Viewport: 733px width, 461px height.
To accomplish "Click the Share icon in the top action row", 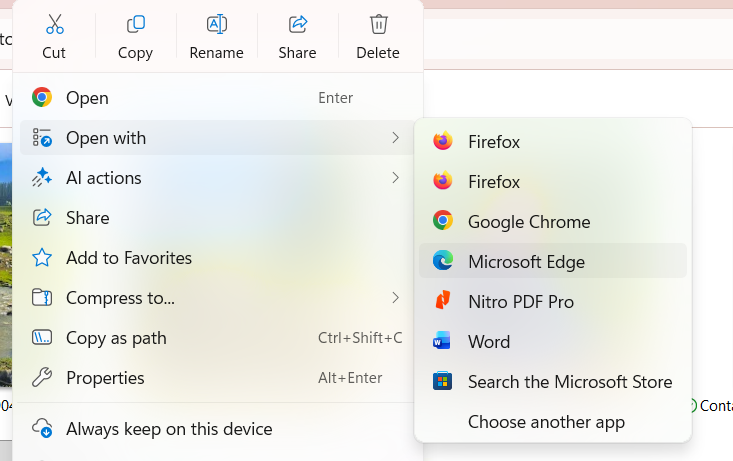I will pos(298,24).
